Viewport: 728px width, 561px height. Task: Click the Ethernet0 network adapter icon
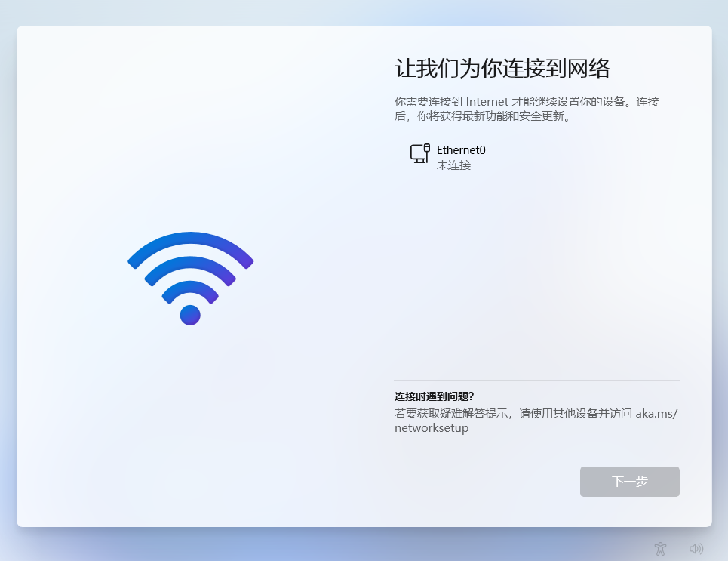coord(419,153)
